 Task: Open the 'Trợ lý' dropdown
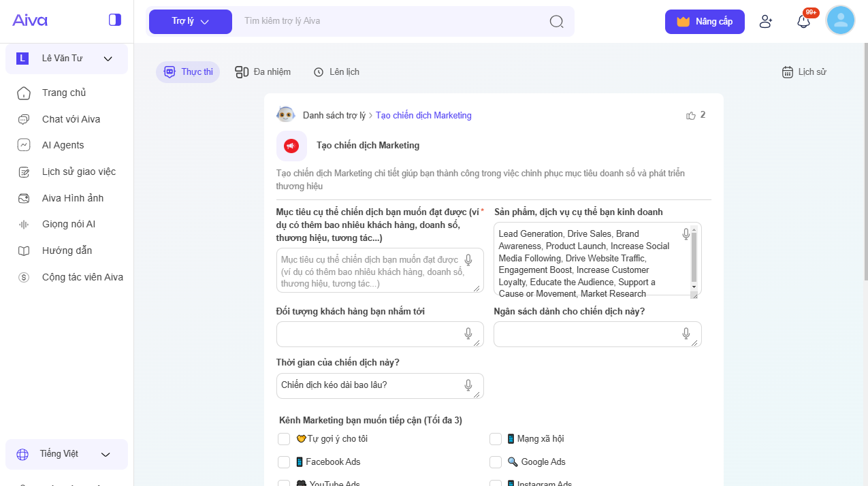pyautogui.click(x=190, y=21)
